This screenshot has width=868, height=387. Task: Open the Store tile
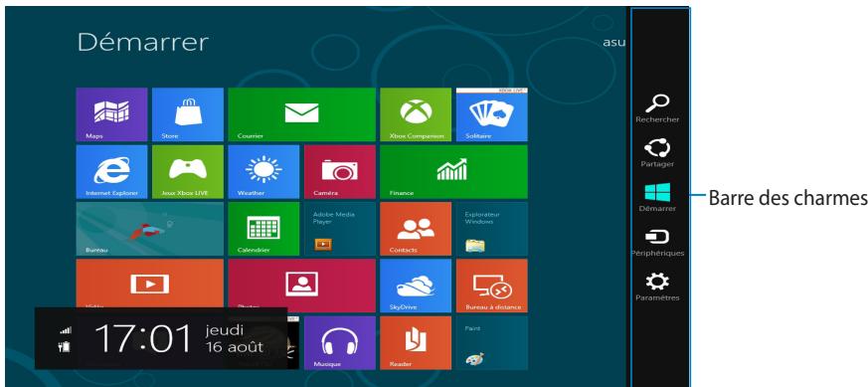coord(188,114)
